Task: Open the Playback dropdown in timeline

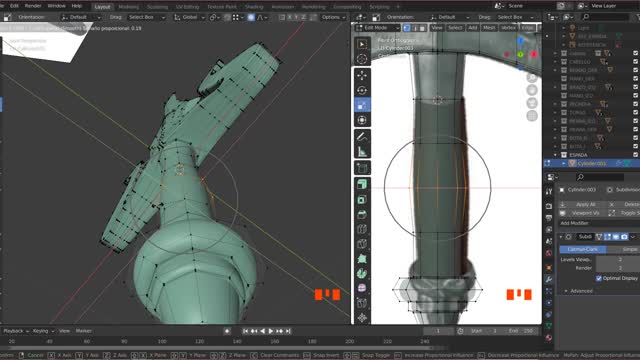Action: (x=16, y=331)
